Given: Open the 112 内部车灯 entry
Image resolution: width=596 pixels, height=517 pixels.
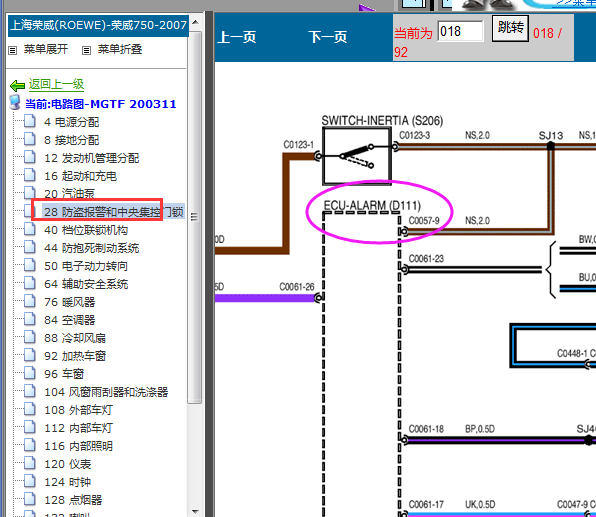Looking at the screenshot, I should [x=78, y=428].
